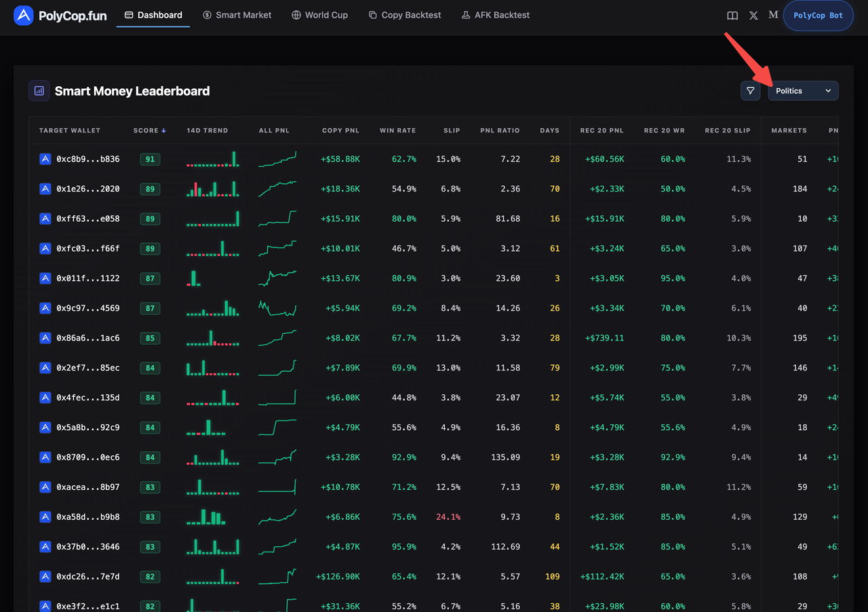The width and height of the screenshot is (868, 612).
Task: Switch to the Dashboard tab
Action: (153, 15)
